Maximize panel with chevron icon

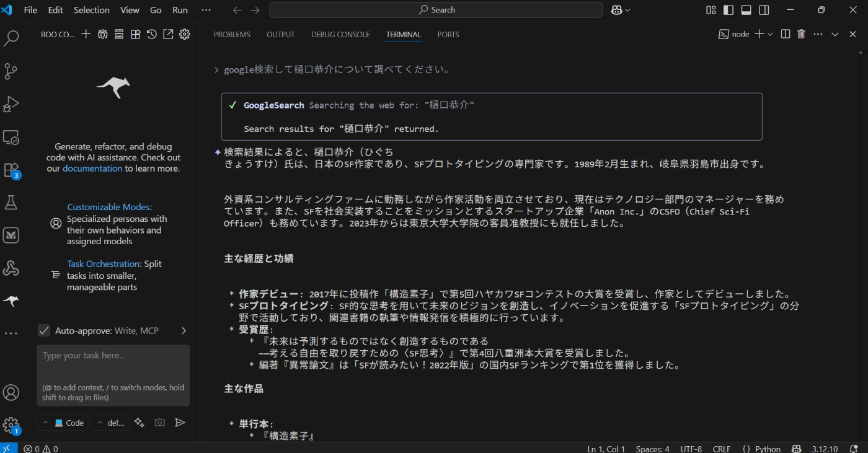(835, 34)
